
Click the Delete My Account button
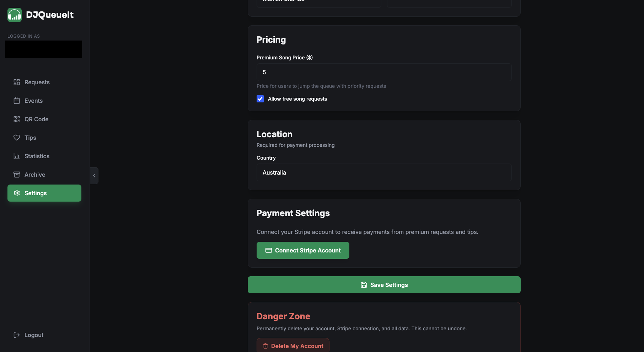[293, 346]
